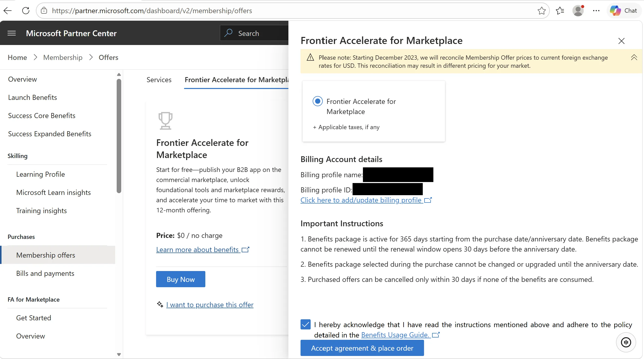Open site info lock icon in address bar

[44, 11]
